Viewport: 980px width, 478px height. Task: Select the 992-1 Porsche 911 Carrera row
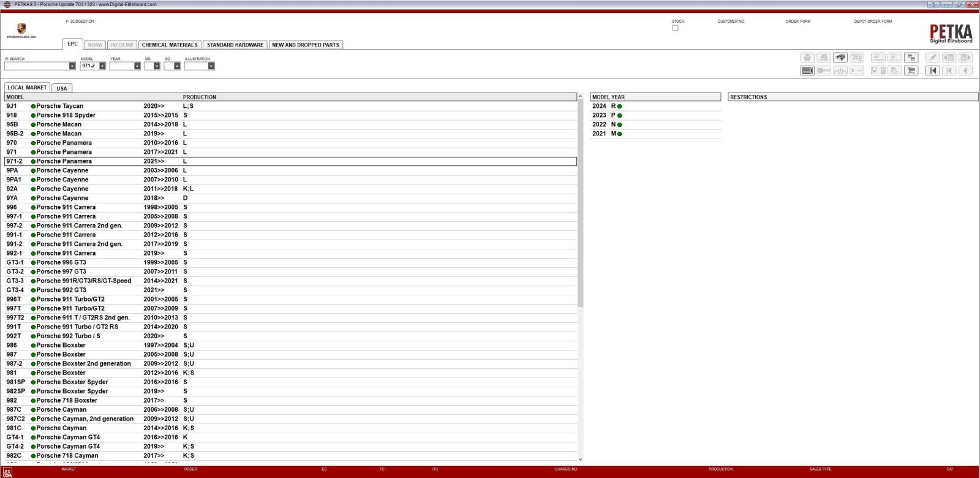(290, 253)
